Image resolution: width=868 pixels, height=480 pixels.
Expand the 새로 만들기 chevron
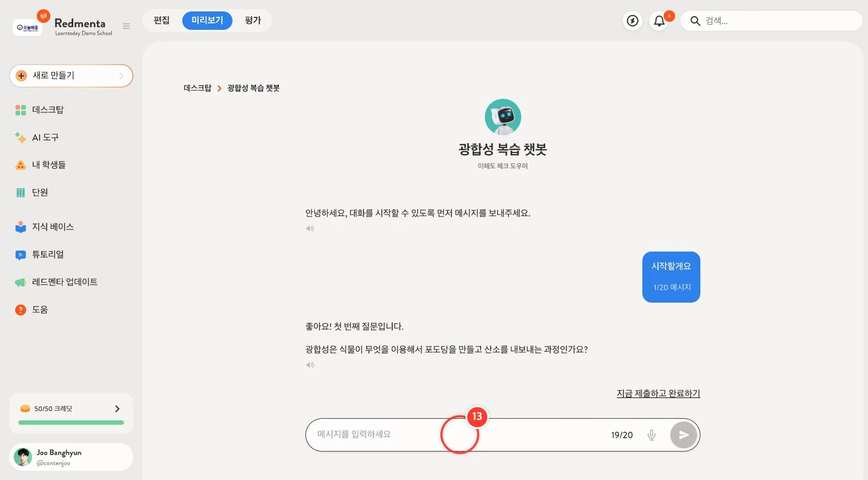click(122, 76)
